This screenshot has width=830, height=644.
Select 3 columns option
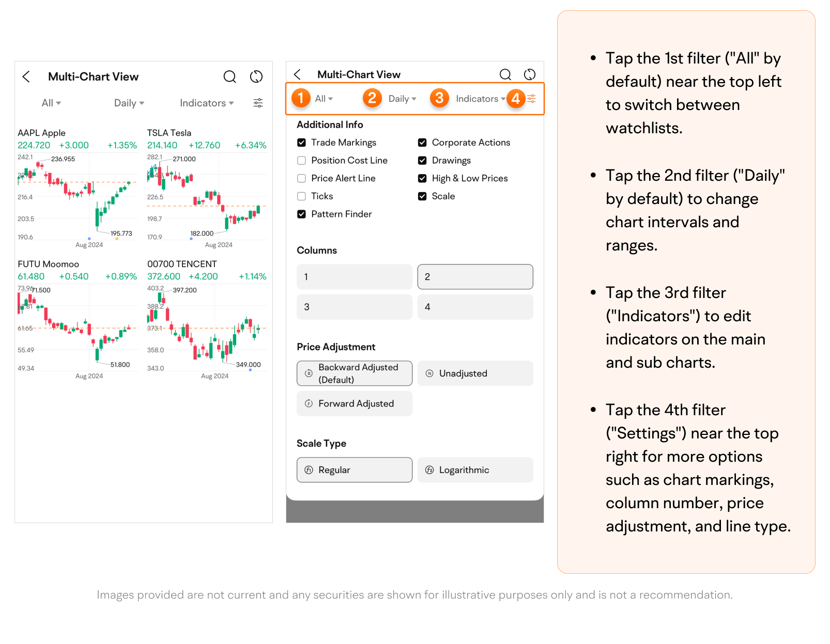point(354,307)
